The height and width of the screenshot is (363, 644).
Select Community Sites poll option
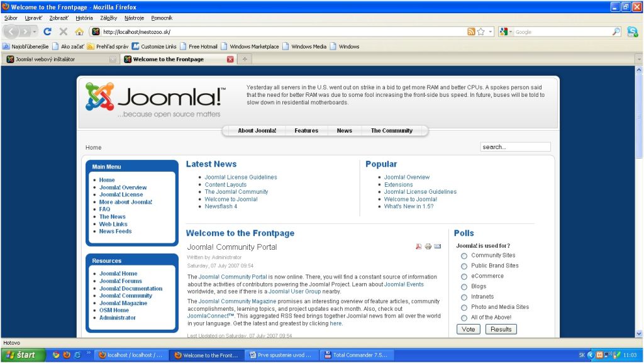[x=464, y=256]
